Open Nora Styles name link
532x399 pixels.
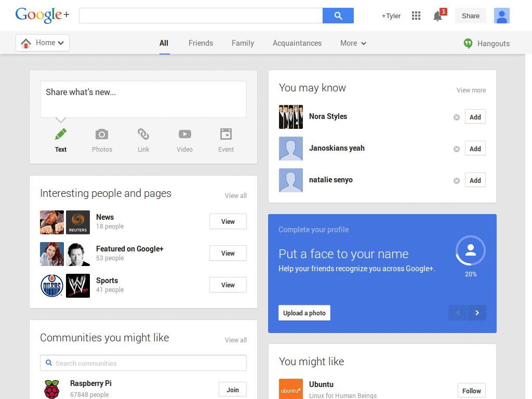pos(328,116)
